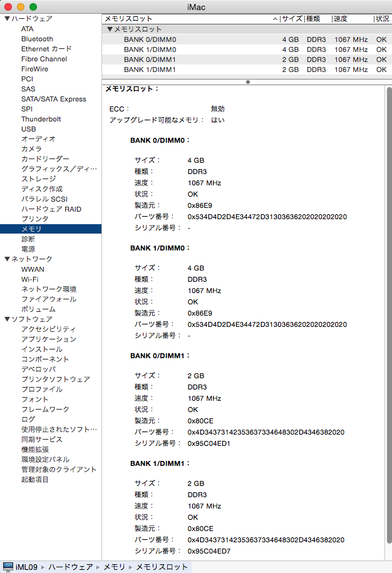Select SPI in the sidebar
This screenshot has width=392, height=573.
(27, 109)
